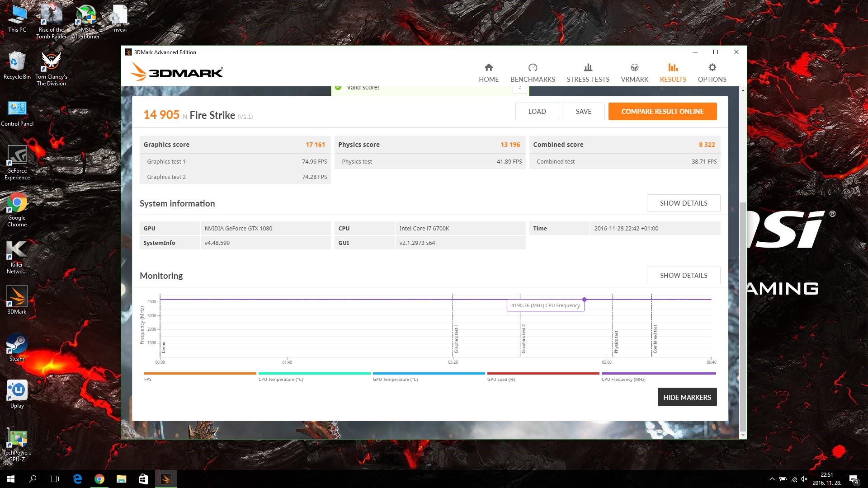Select the 3DMark desktop shortcut
Viewport: 868px width, 488px height.
click(x=17, y=300)
